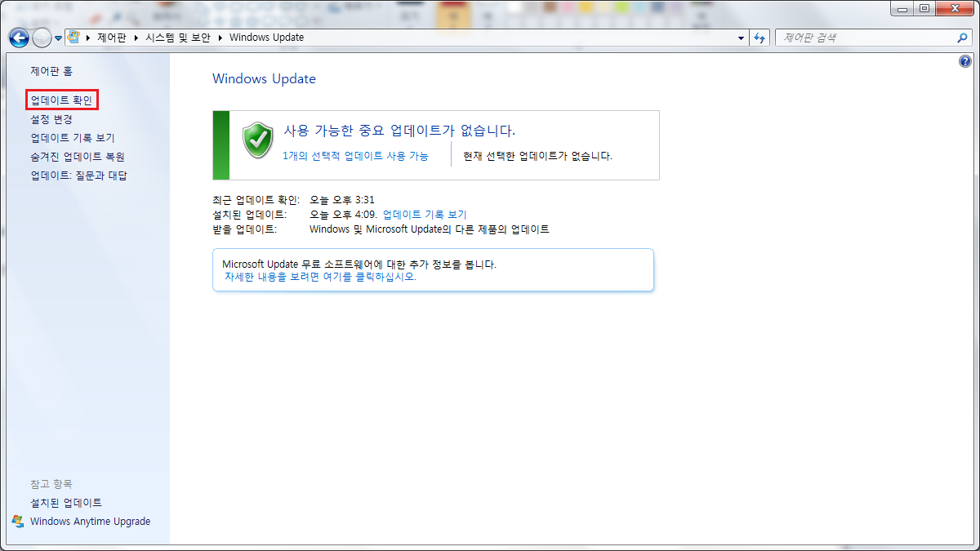Open 업데이트: 질문과 대답

point(79,176)
